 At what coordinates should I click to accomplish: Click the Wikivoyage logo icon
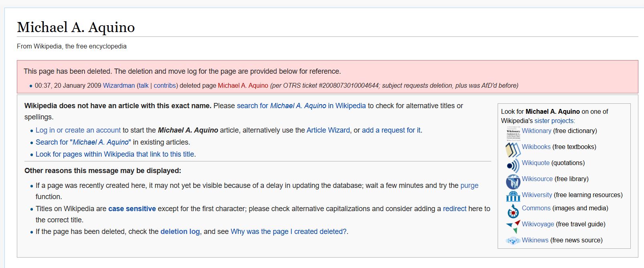pos(513,226)
